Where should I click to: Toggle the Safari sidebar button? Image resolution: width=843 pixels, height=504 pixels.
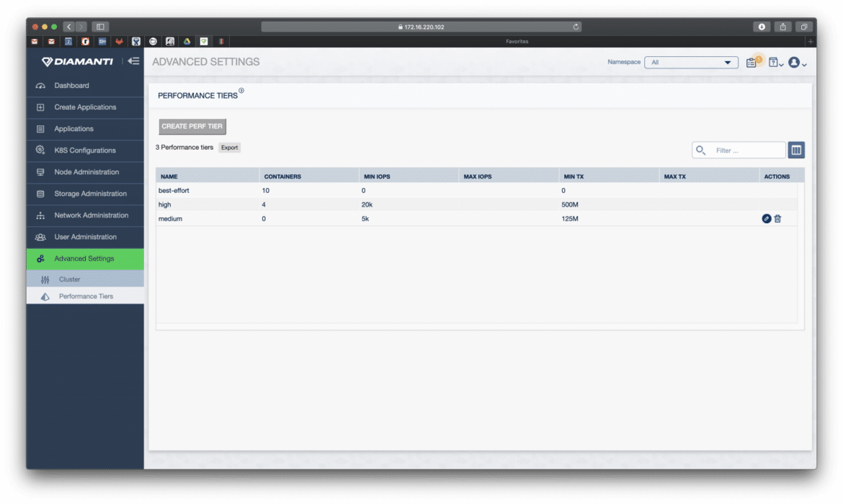click(x=100, y=27)
